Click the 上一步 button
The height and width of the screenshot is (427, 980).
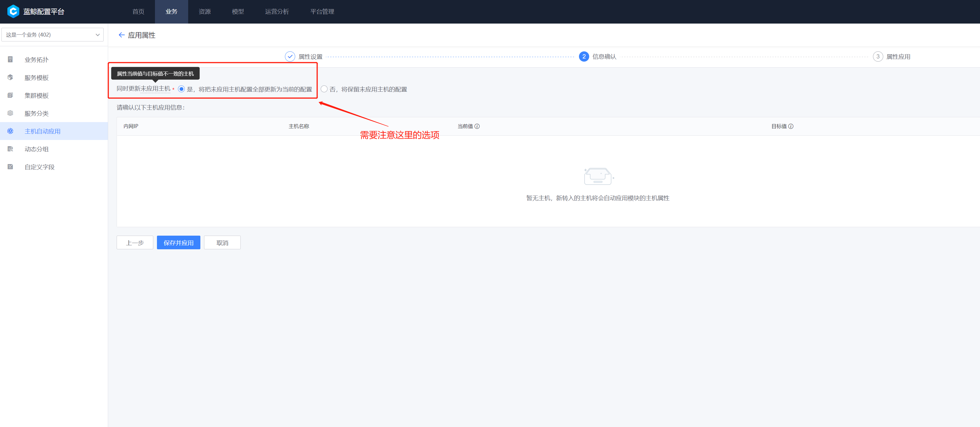click(x=135, y=243)
